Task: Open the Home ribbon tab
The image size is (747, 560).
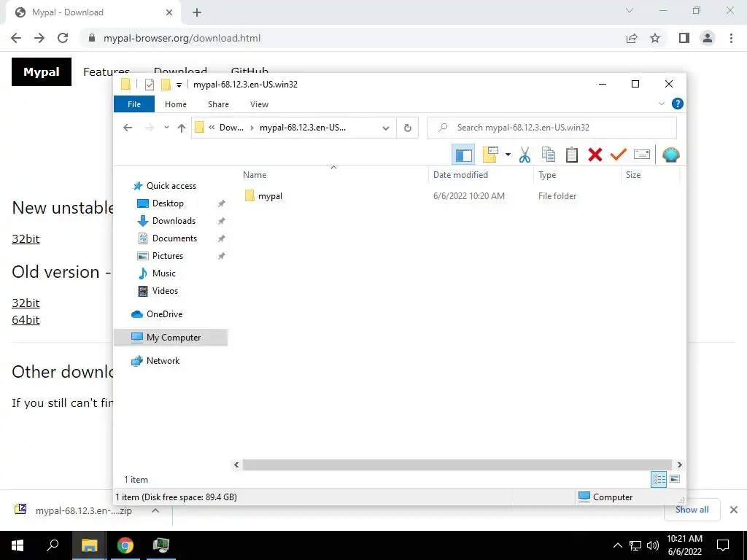Action: click(x=176, y=104)
